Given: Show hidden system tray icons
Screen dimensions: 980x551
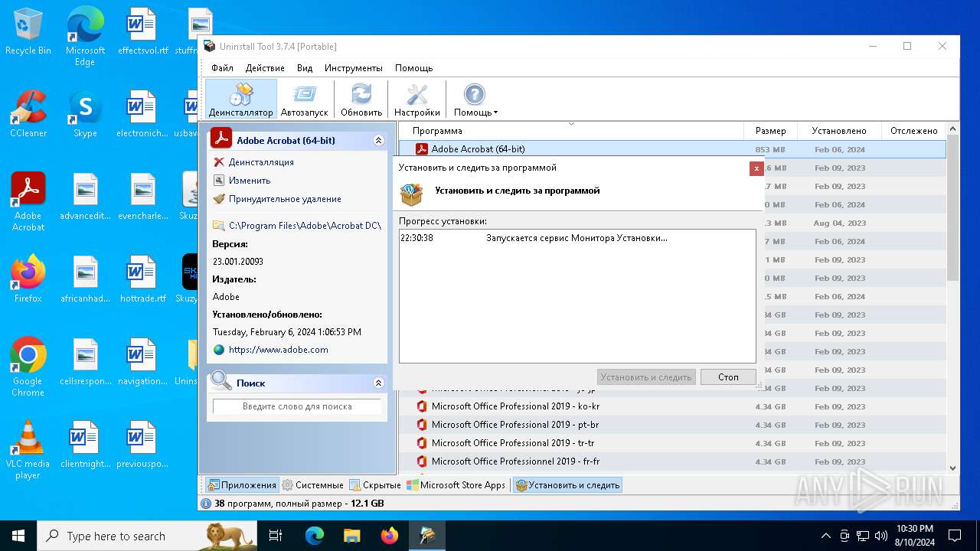Looking at the screenshot, I should pos(825,536).
